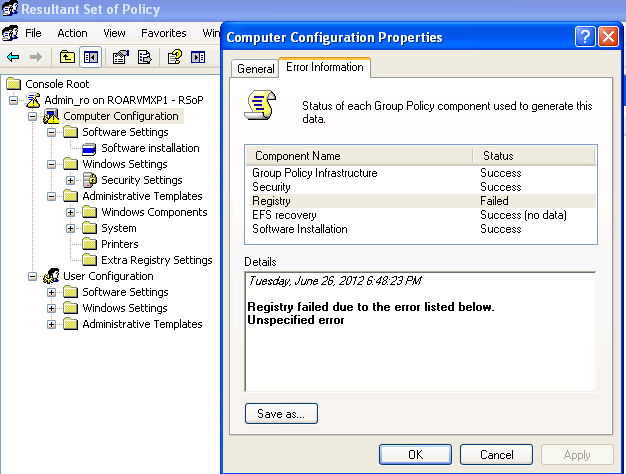This screenshot has width=626, height=474.
Task: Click the RSoP node icon for Admin_ro
Action: [33, 100]
